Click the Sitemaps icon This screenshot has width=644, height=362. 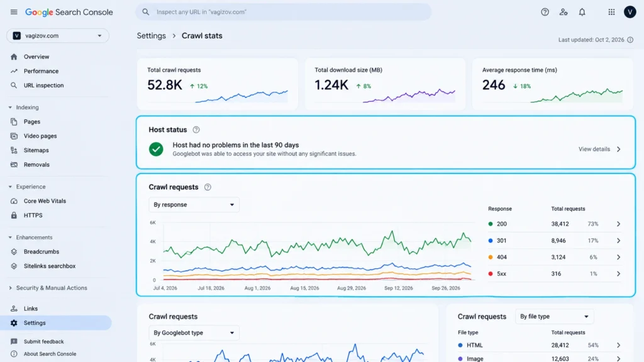coord(14,150)
